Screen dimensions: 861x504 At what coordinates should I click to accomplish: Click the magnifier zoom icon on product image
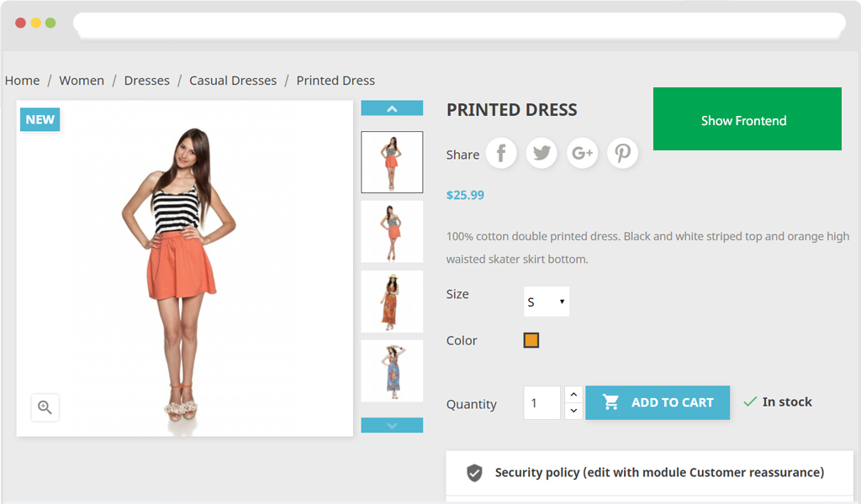click(x=45, y=407)
